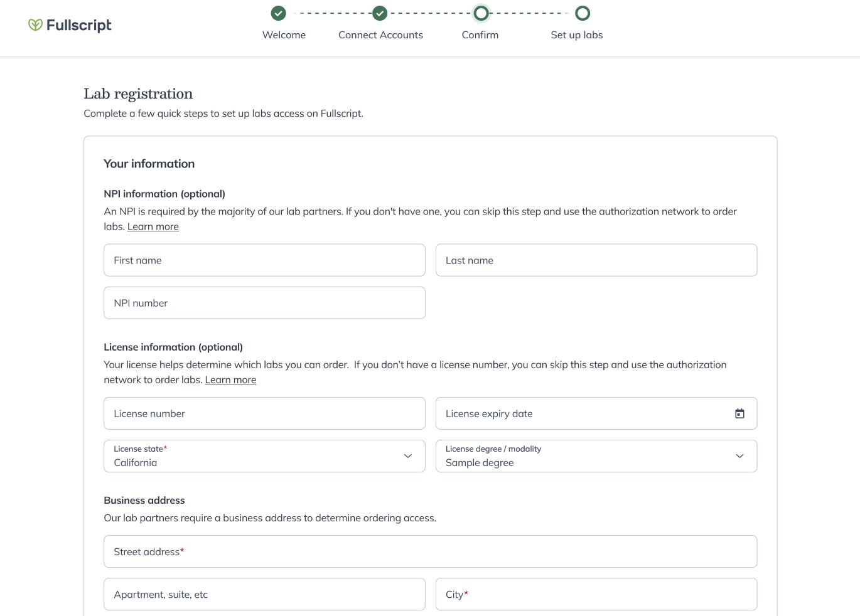Focus the License number field
Image resolution: width=860 pixels, height=616 pixels.
(x=264, y=413)
